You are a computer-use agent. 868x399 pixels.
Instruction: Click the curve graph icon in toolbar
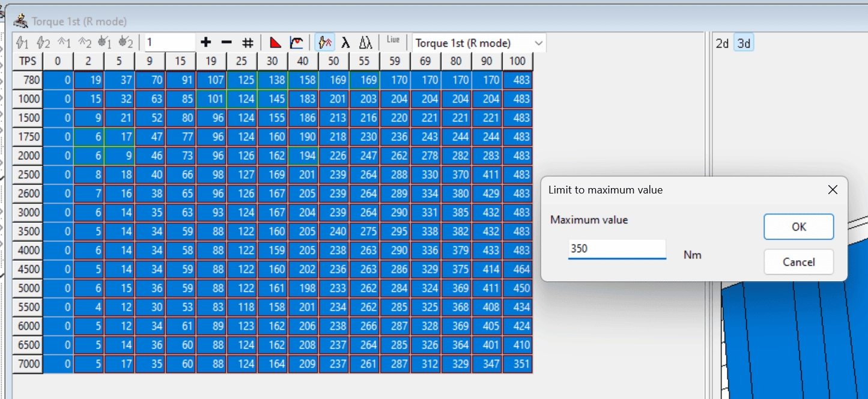pos(296,43)
